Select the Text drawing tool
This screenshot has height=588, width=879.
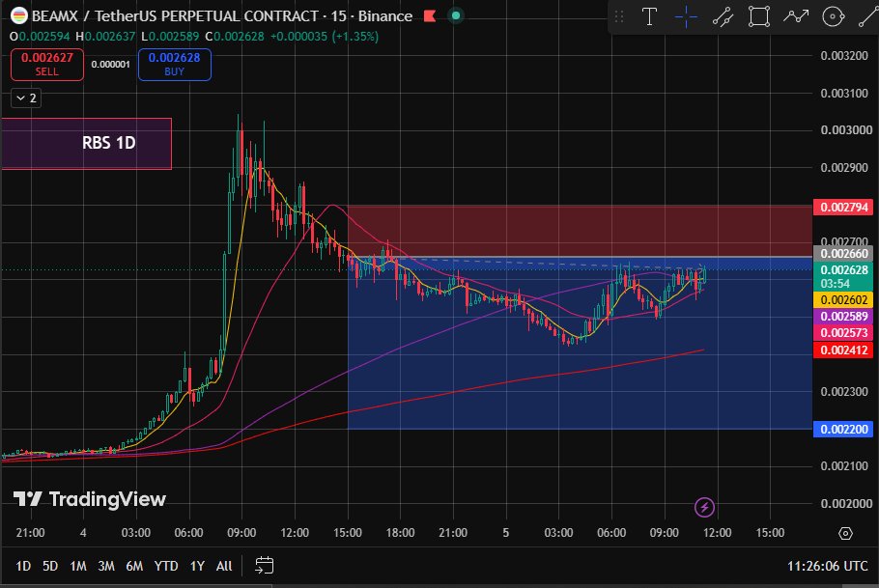click(x=649, y=16)
